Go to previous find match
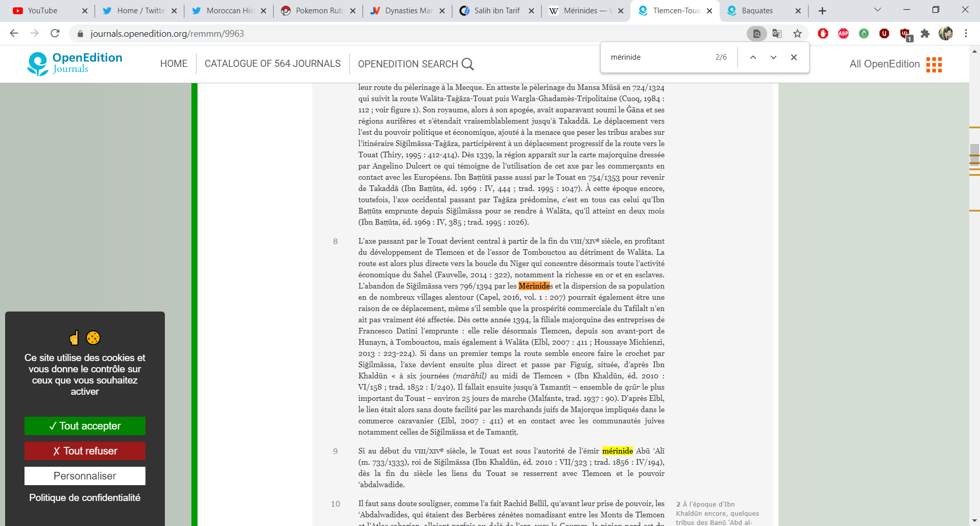 (x=753, y=57)
